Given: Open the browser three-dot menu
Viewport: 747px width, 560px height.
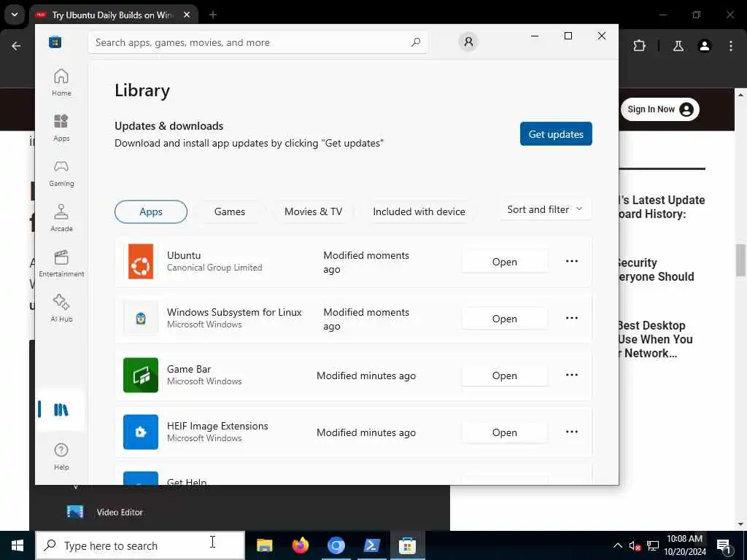Looking at the screenshot, I should pyautogui.click(x=731, y=46).
